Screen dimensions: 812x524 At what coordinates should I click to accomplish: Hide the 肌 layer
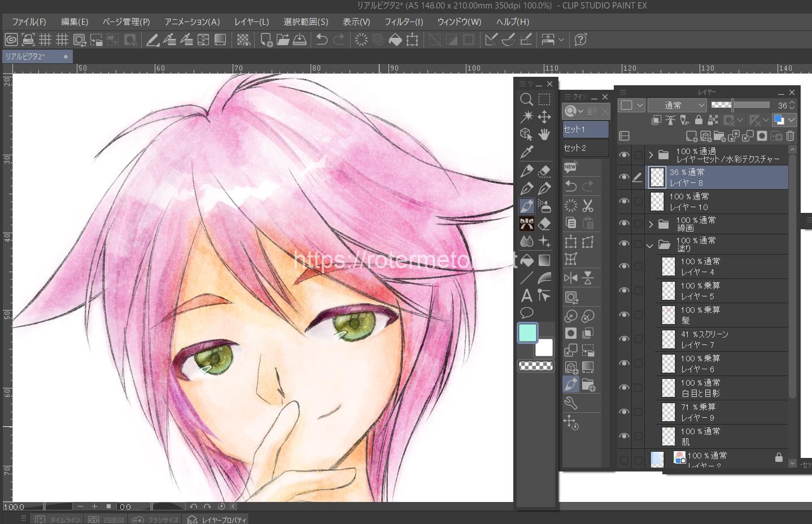pos(624,436)
